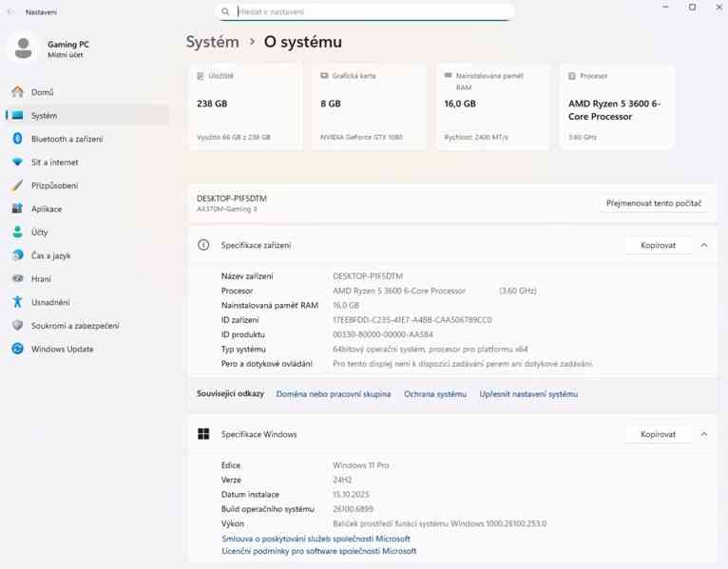Open the Usnadnění accessibility section
This screenshot has height=569, width=728.
click(50, 302)
